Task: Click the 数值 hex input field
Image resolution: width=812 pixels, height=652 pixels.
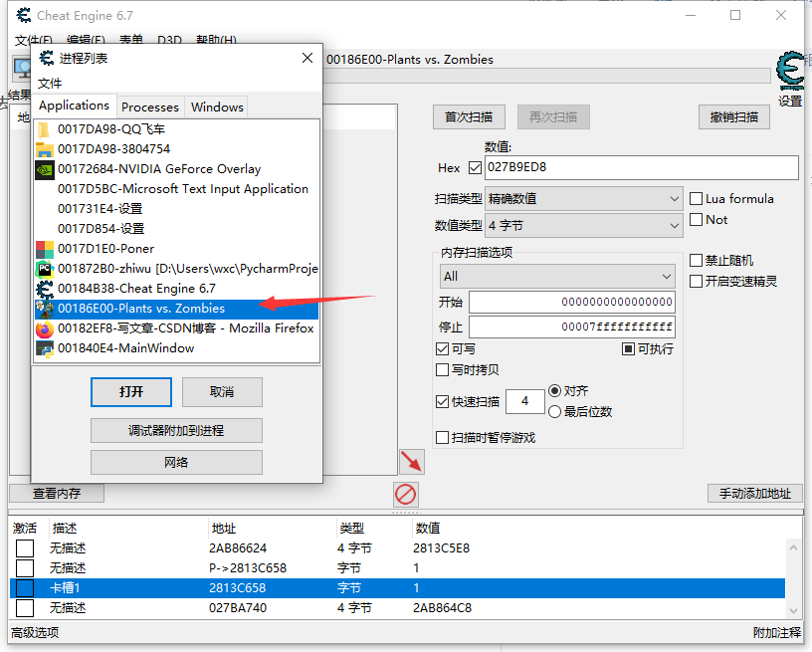Action: tap(642, 168)
